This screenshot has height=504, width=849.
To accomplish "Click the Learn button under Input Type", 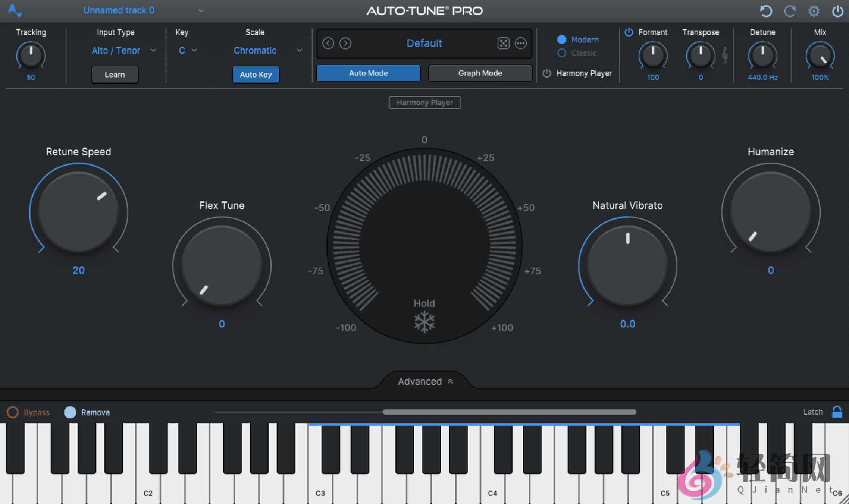I will [115, 74].
